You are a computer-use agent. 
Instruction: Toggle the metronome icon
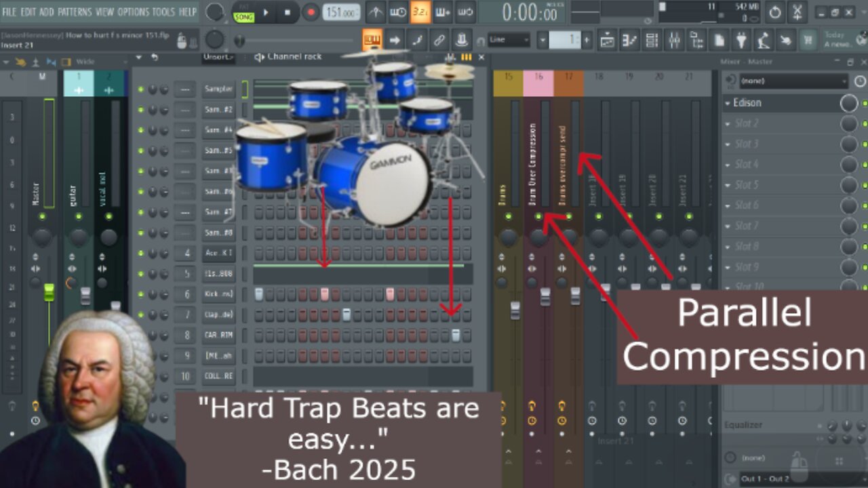(x=375, y=12)
